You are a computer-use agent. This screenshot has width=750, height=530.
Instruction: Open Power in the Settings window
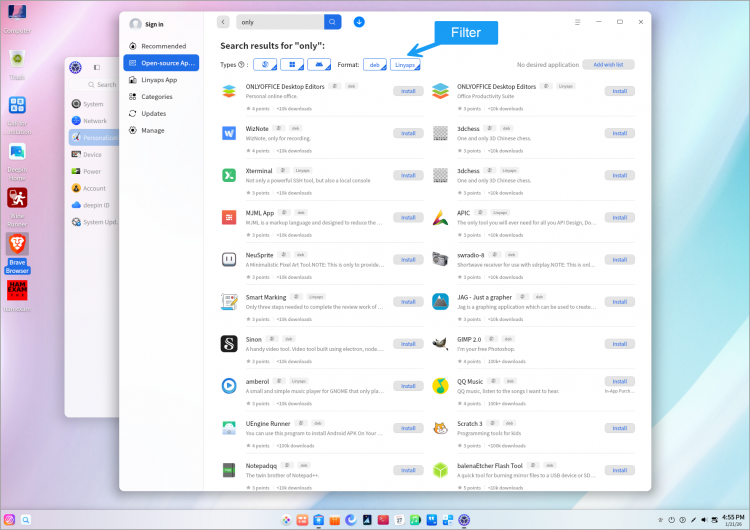pyautogui.click(x=93, y=171)
